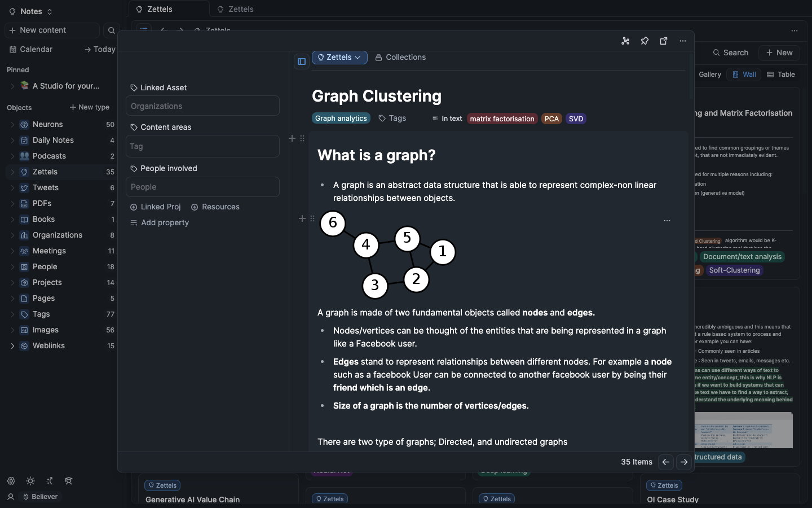Screen dimensions: 812x508
Task: Open the Zettels type dropdown
Action: pos(339,58)
